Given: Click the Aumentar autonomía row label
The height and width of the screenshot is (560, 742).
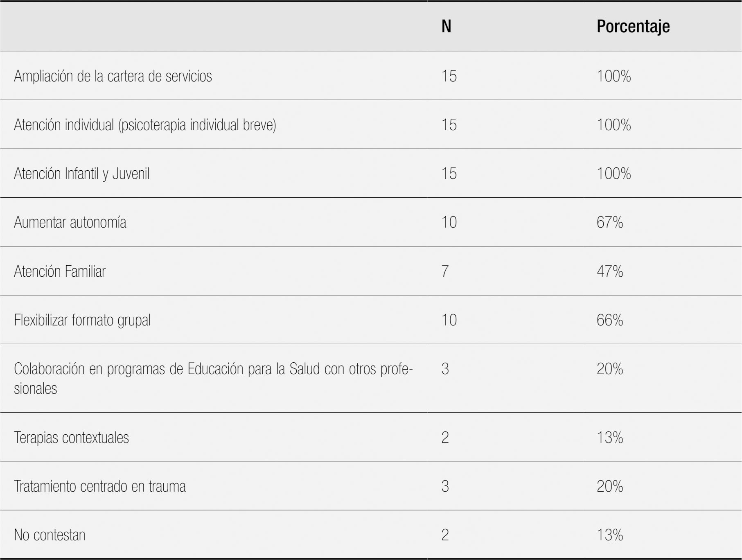Looking at the screenshot, I should pos(70,222).
